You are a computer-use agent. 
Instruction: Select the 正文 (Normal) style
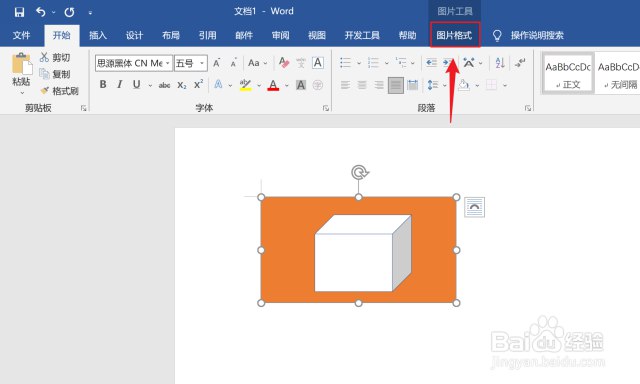click(x=568, y=74)
